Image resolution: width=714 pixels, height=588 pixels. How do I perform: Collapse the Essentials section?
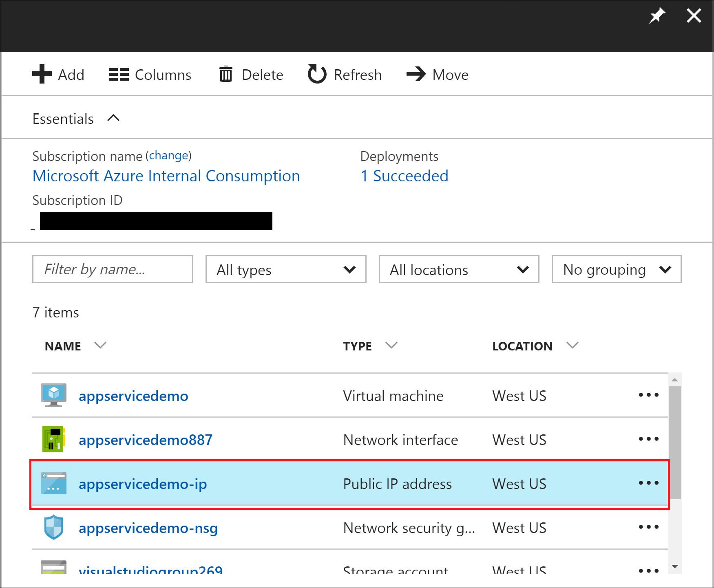(113, 119)
